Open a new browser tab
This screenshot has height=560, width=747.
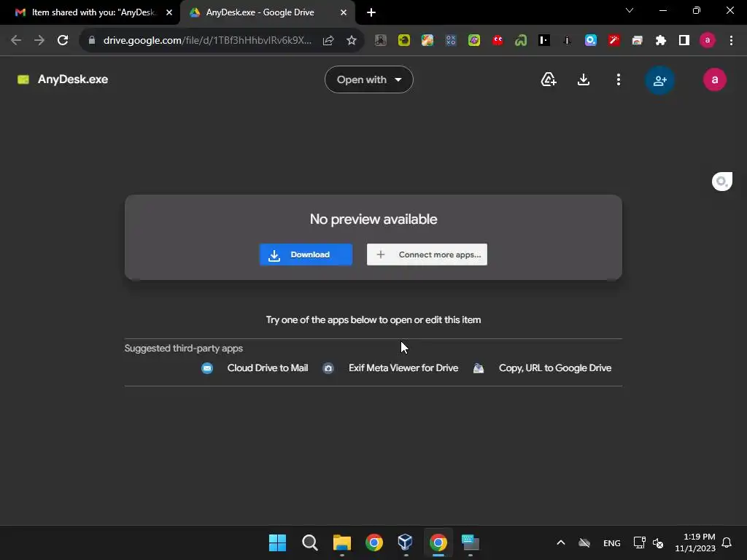[x=371, y=12]
